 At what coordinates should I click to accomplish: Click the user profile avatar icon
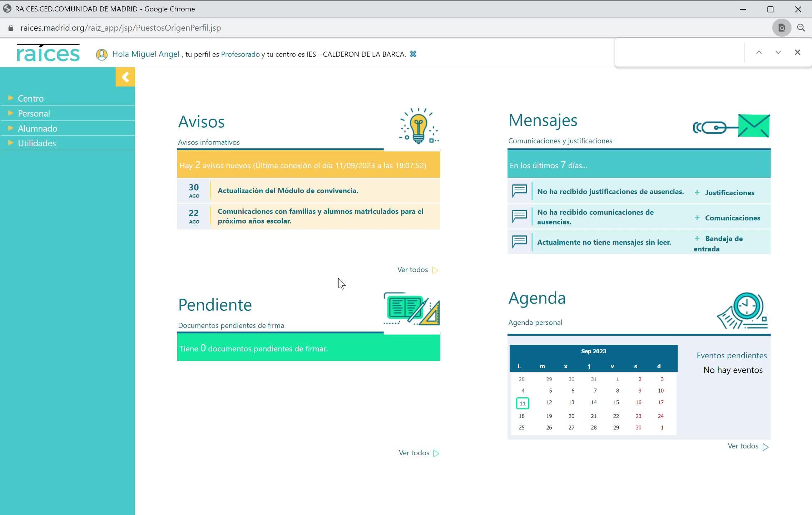(101, 55)
